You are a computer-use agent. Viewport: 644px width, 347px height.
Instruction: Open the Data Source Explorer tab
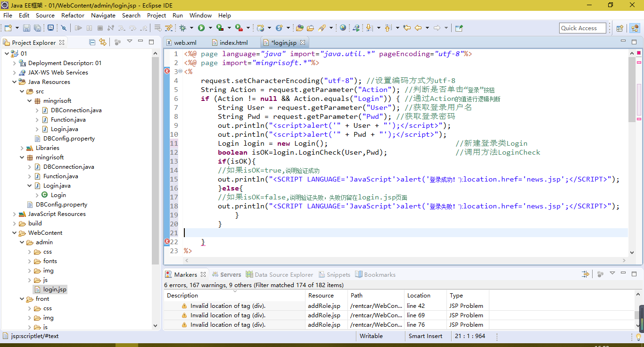click(279, 274)
